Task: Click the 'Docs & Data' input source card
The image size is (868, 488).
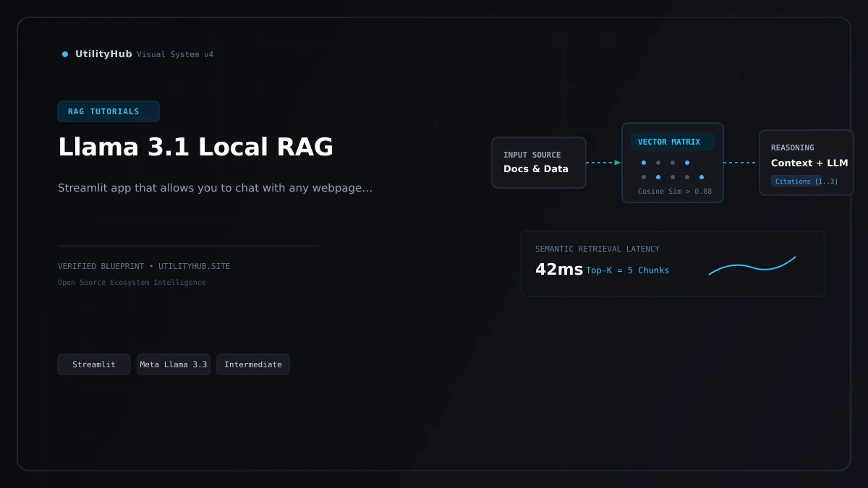Action: click(539, 163)
